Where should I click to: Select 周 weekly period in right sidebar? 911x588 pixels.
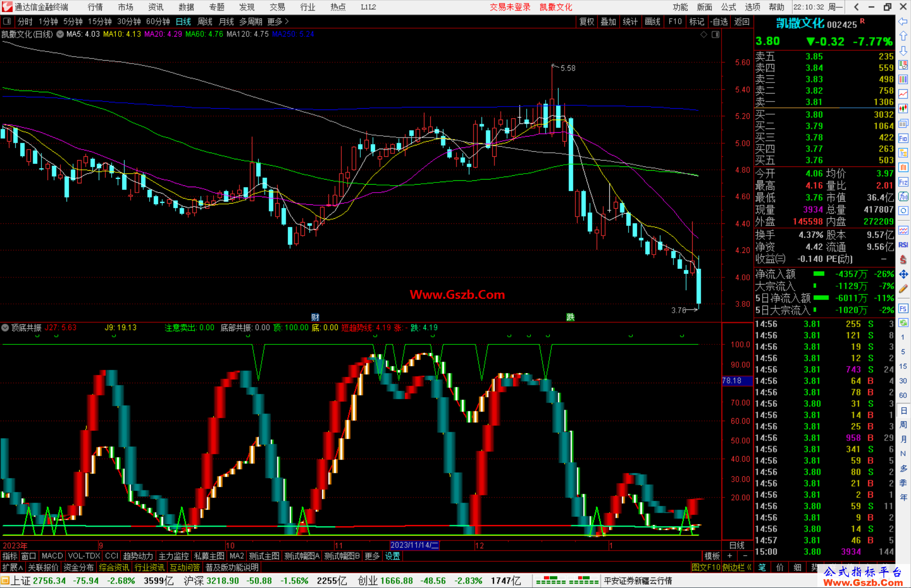click(903, 424)
